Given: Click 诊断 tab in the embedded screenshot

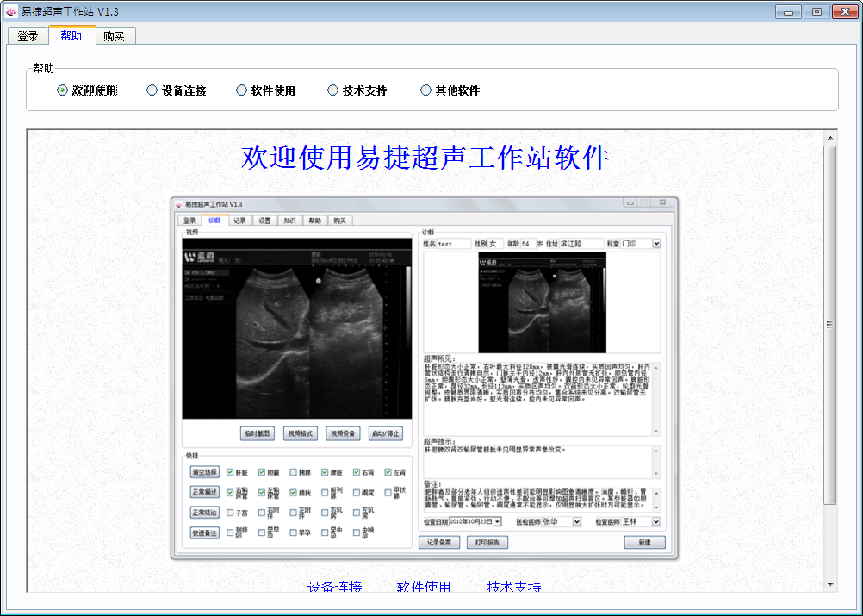Looking at the screenshot, I should tap(214, 221).
